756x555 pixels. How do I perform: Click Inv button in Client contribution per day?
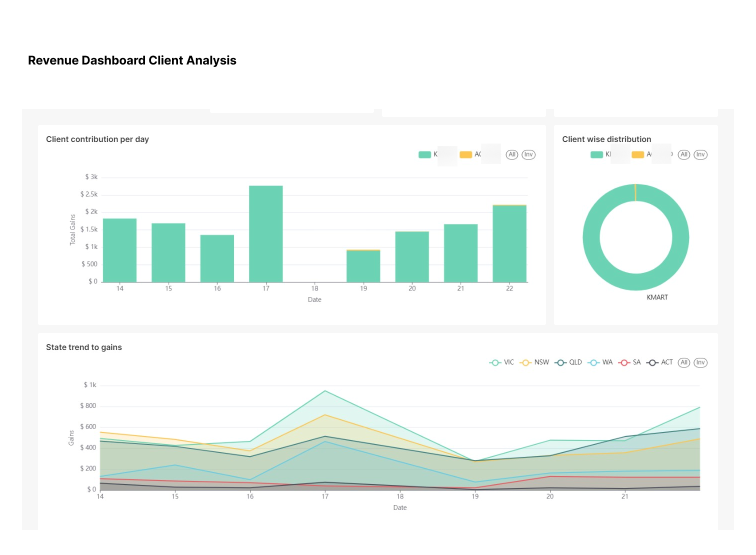tap(528, 154)
